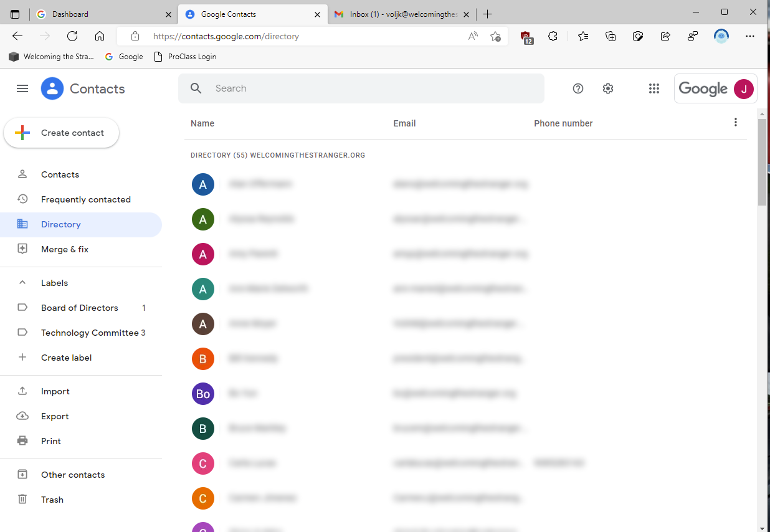Open the main hamburger menu
The width and height of the screenshot is (770, 532).
coord(22,88)
